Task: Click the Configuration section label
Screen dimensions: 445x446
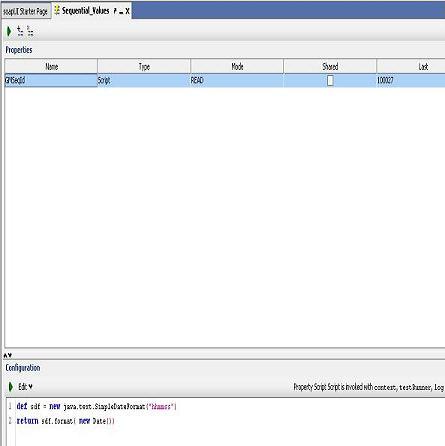Action: (x=23, y=368)
